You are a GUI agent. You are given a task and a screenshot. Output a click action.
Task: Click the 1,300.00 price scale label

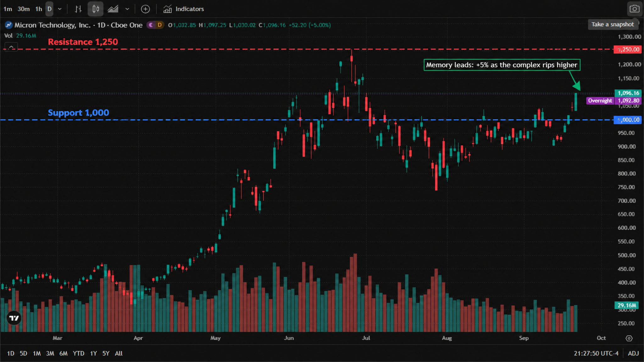pos(629,37)
